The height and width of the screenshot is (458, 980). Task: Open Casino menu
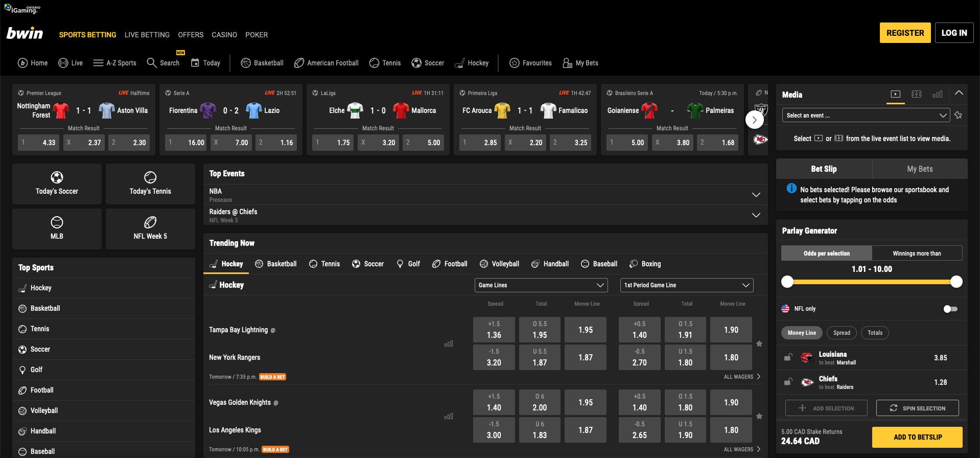[224, 35]
